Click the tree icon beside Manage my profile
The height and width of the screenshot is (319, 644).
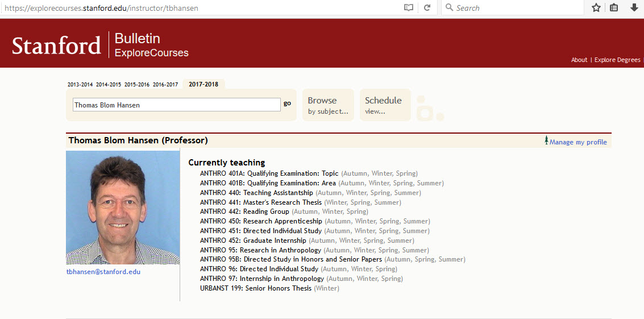(x=546, y=140)
